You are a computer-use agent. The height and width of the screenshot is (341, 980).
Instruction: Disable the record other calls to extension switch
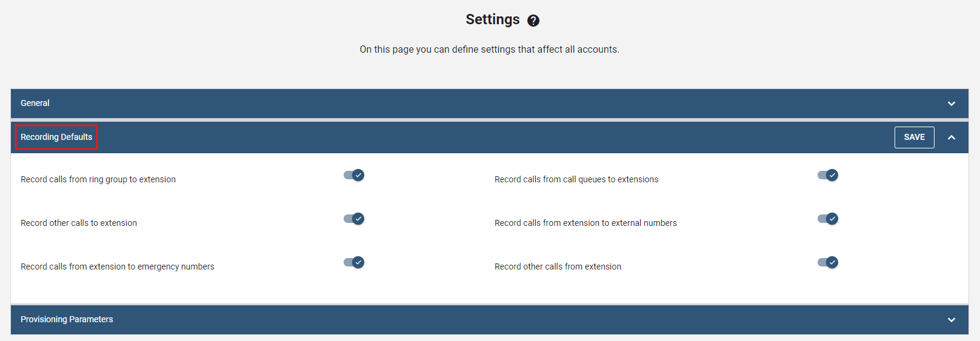354,219
